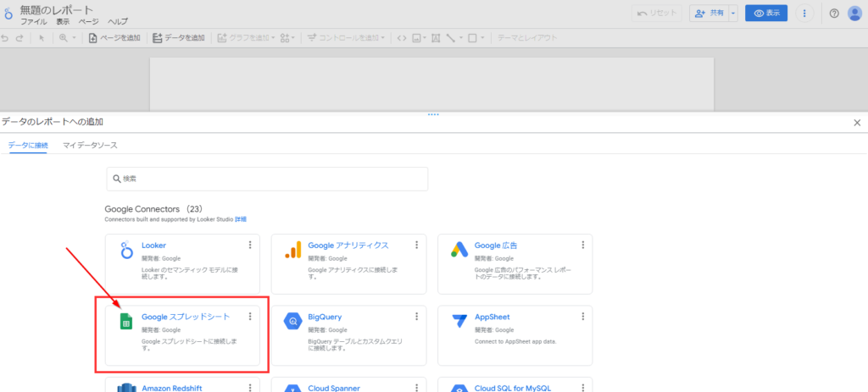
Task: Open the header three-dot more options
Action: click(x=804, y=14)
